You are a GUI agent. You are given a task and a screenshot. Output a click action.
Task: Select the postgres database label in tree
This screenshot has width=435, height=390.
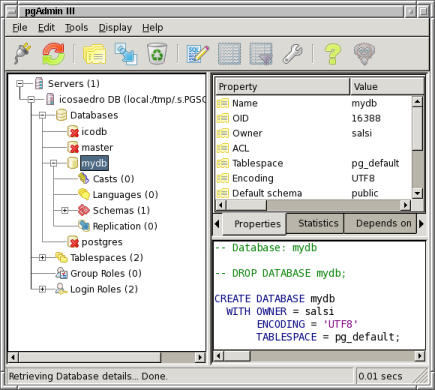(102, 242)
